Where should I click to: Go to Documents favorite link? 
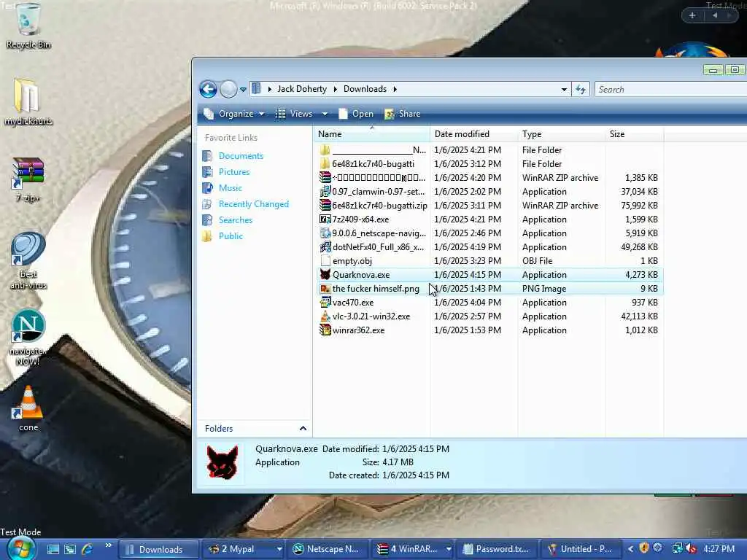(241, 156)
